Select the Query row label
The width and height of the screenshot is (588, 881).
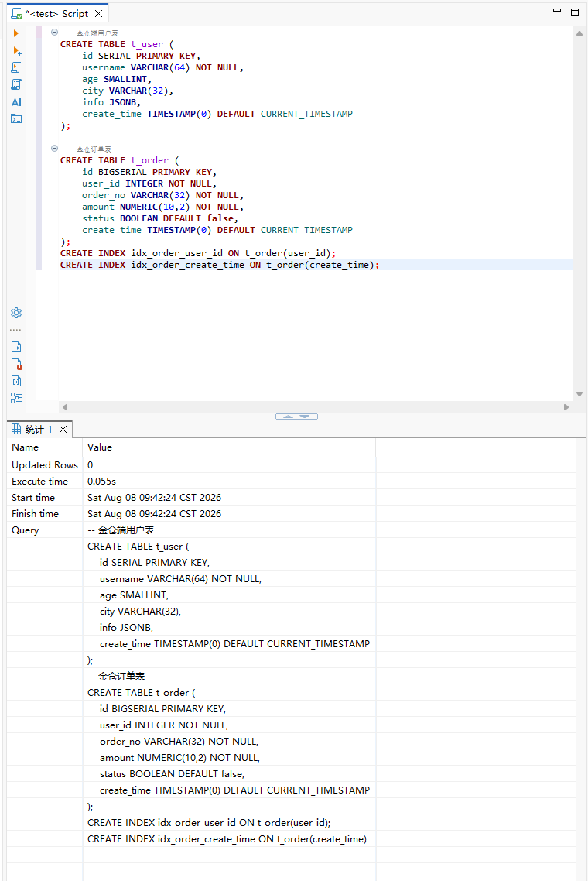pos(26,530)
